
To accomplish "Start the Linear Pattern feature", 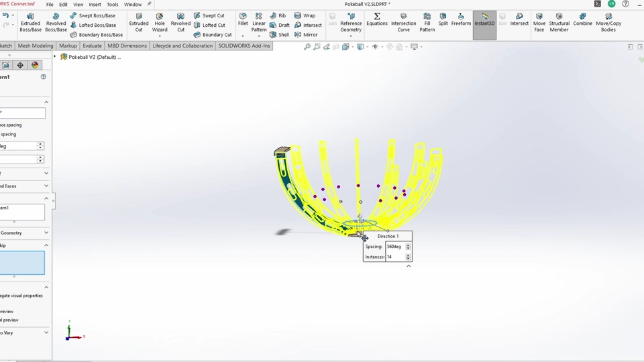I will pyautogui.click(x=259, y=23).
